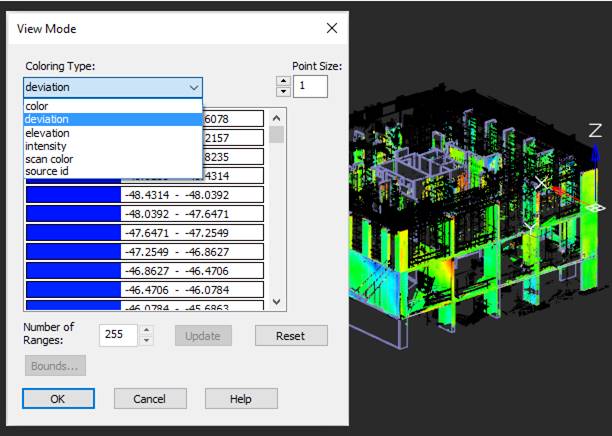Choose 'source id' coloring type
The width and height of the screenshot is (612, 436).
click(x=47, y=172)
